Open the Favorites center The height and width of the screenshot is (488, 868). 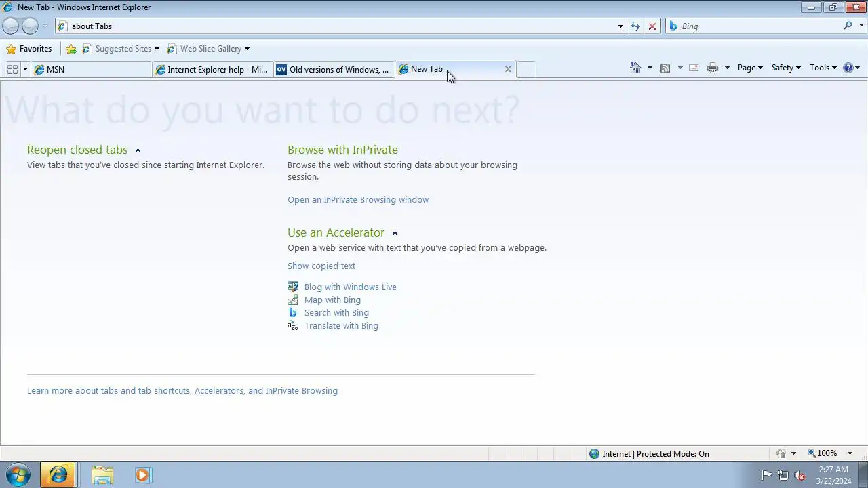[28, 49]
